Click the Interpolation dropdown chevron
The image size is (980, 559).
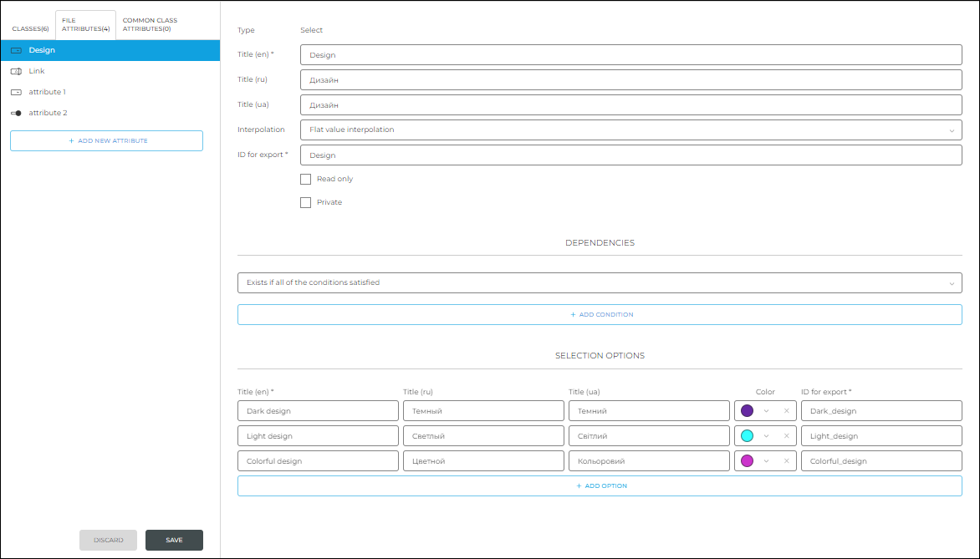[952, 130]
